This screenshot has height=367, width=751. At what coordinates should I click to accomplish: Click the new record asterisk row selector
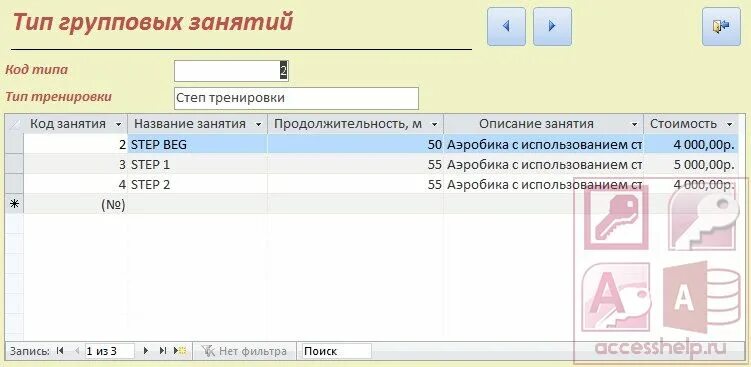14,205
